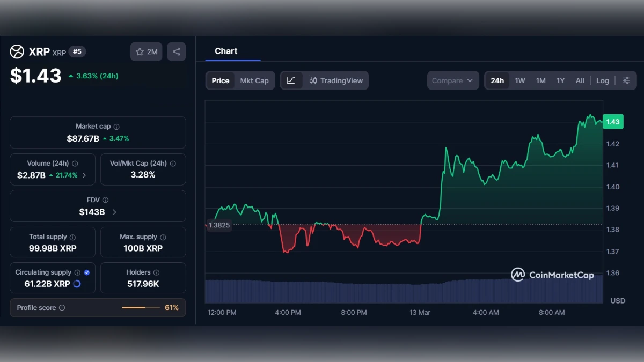Open chart settings via sliders icon
The image size is (644, 362).
(x=626, y=80)
